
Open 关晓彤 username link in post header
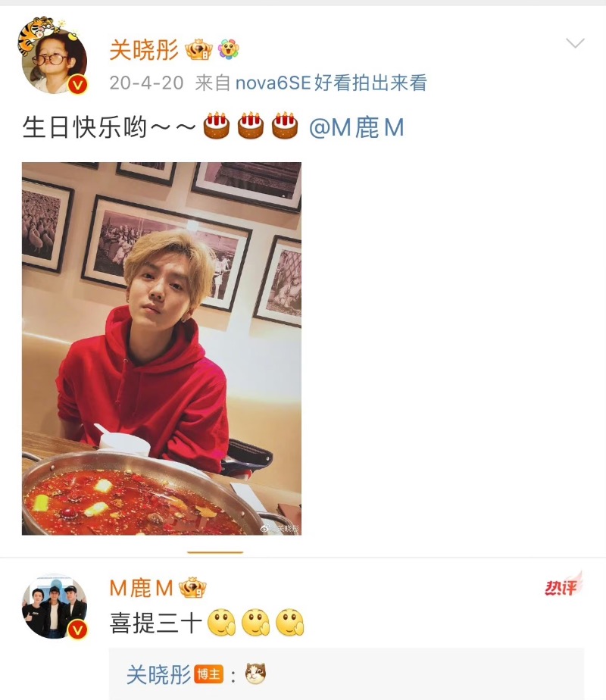[x=144, y=49]
